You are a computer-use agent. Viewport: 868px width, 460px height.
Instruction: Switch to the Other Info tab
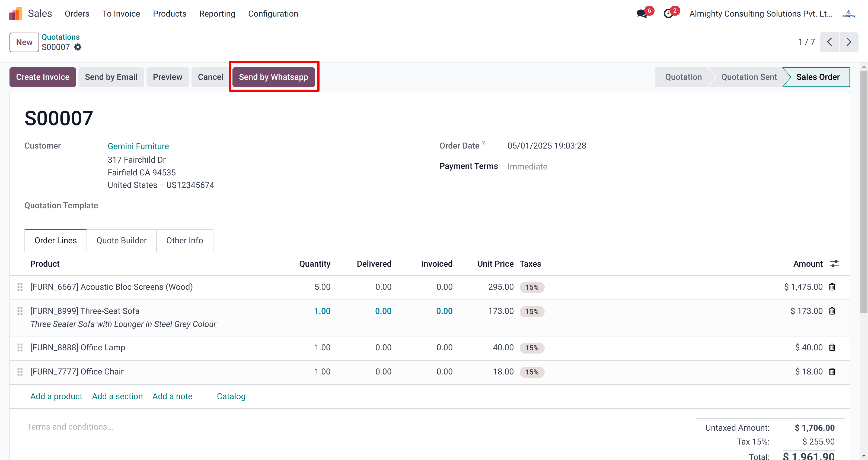184,241
